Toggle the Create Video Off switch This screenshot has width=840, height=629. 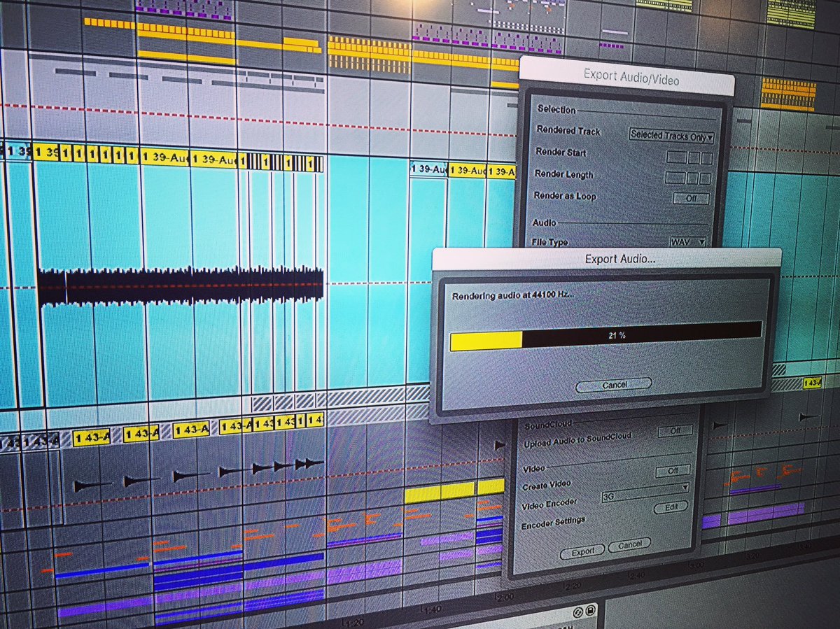pos(673,472)
